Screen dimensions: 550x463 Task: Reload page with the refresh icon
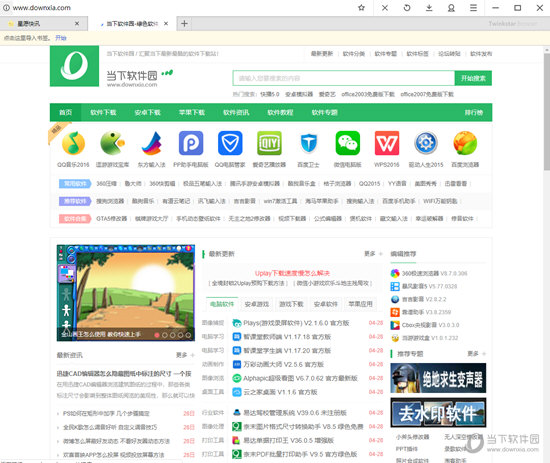click(x=407, y=8)
